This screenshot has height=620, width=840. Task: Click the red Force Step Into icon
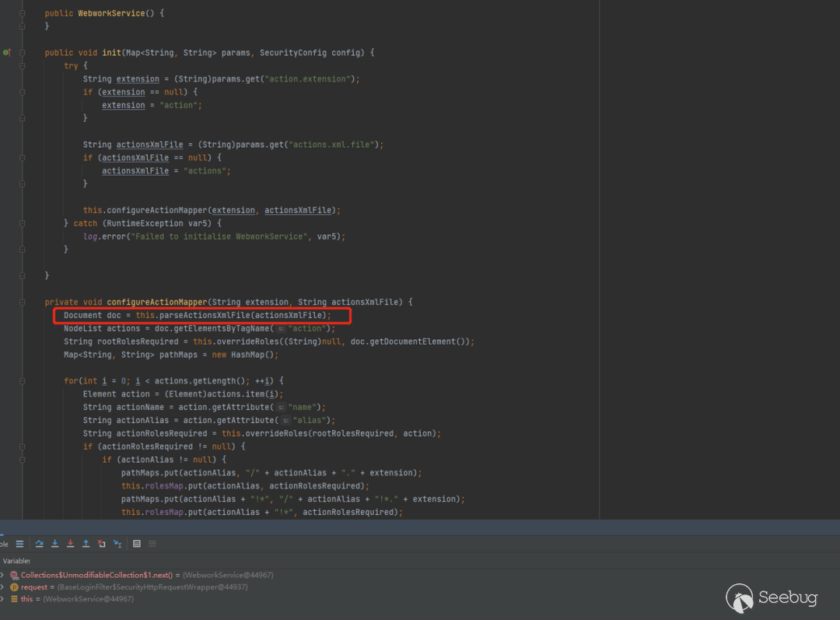[x=71, y=544]
